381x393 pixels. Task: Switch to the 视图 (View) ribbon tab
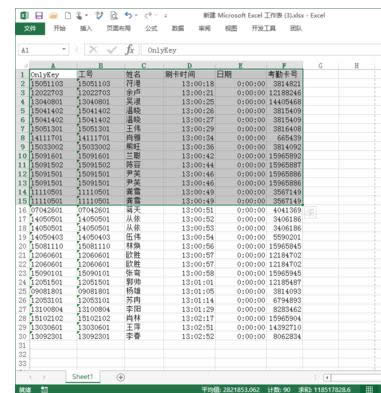coord(231,29)
